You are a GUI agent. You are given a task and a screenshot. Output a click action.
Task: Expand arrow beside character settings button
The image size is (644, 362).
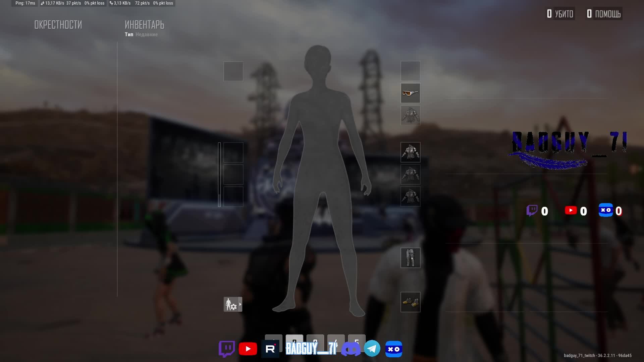click(240, 304)
